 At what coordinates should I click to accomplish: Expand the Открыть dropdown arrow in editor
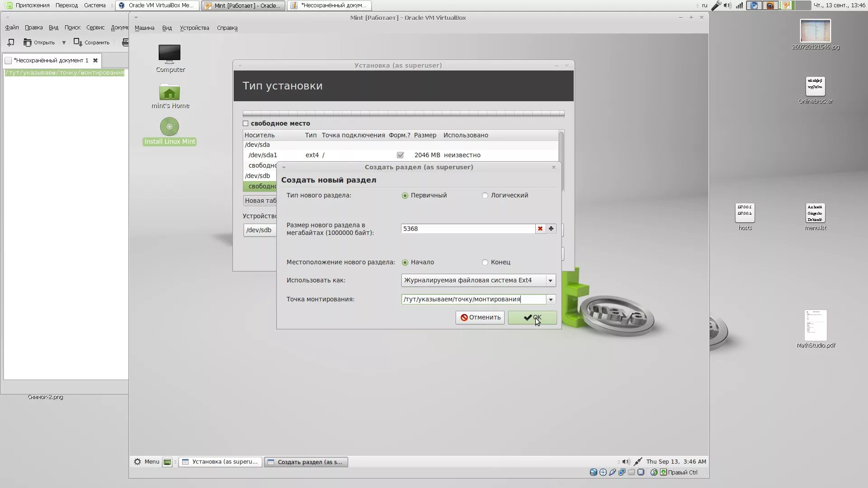click(64, 42)
